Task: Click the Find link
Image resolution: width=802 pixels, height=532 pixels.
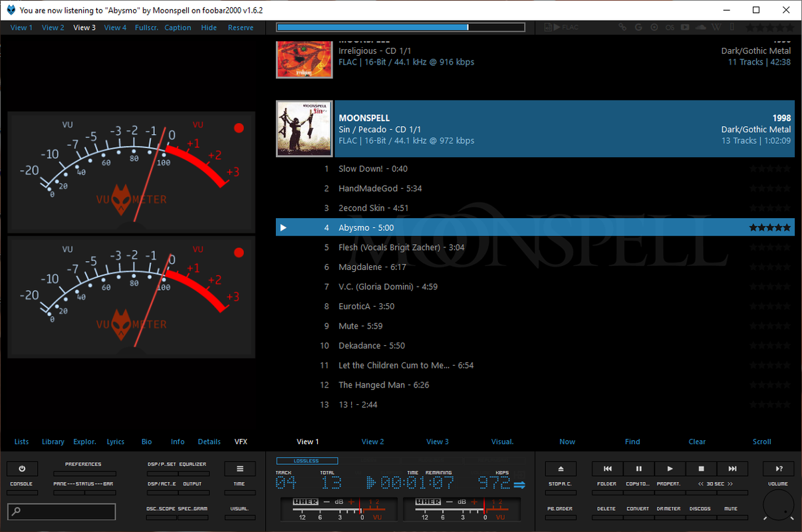Action: (632, 442)
